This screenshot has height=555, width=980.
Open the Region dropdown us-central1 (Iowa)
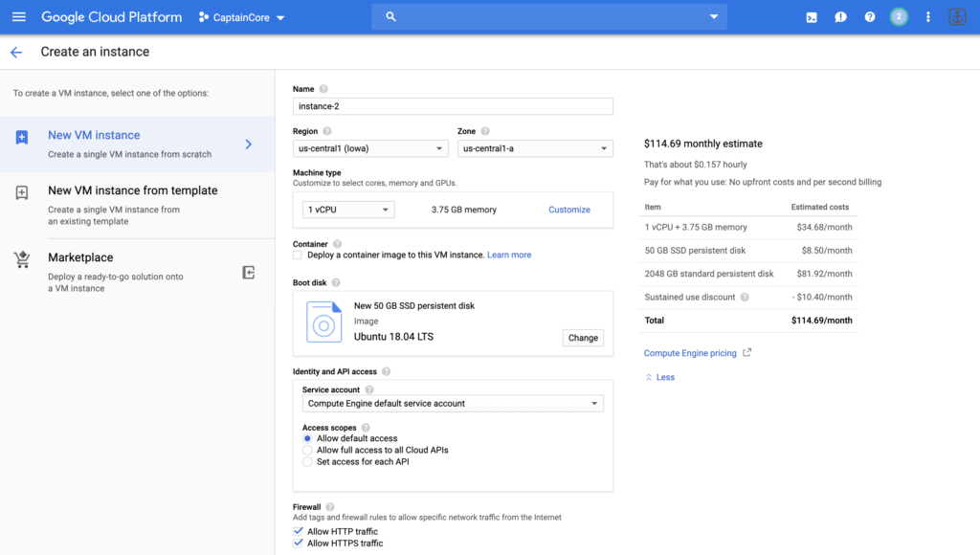370,148
